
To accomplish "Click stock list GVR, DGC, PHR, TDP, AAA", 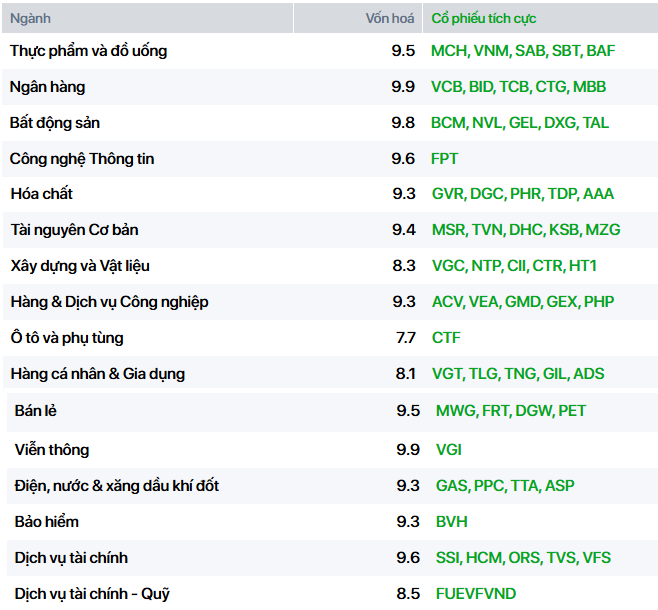I will pyautogui.click(x=523, y=194).
